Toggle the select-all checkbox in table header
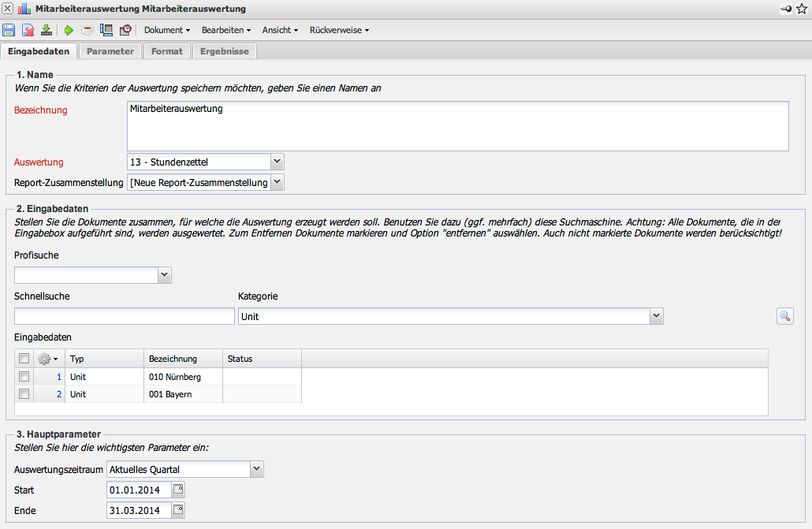812x529 pixels. point(24,359)
